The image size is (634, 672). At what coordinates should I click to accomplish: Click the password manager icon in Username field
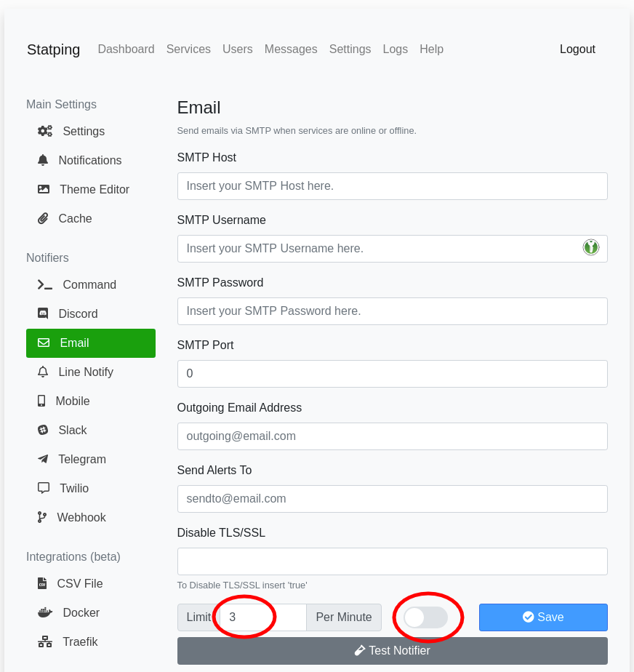click(x=591, y=247)
